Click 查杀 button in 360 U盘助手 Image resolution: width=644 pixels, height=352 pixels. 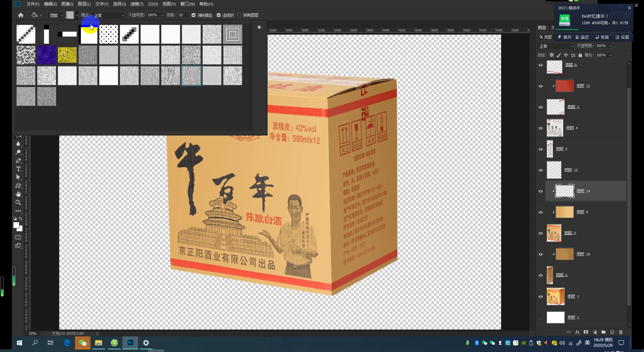click(565, 37)
